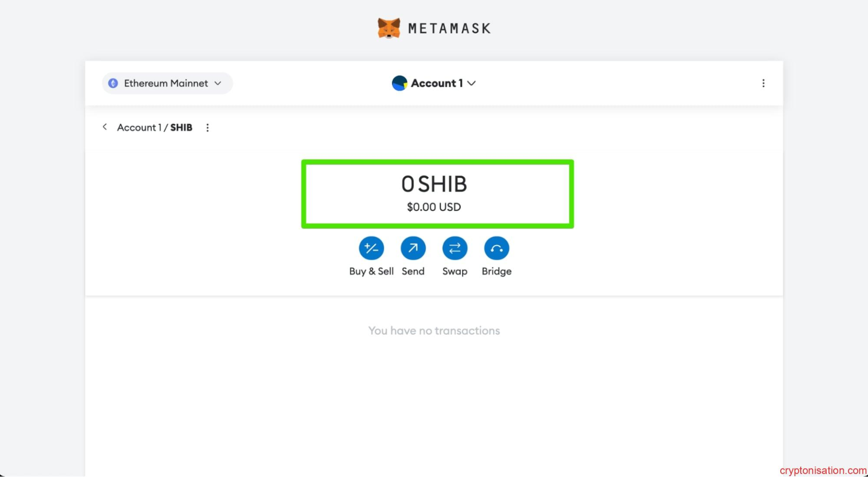Click the Send button label
This screenshot has height=477, width=868.
[413, 271]
